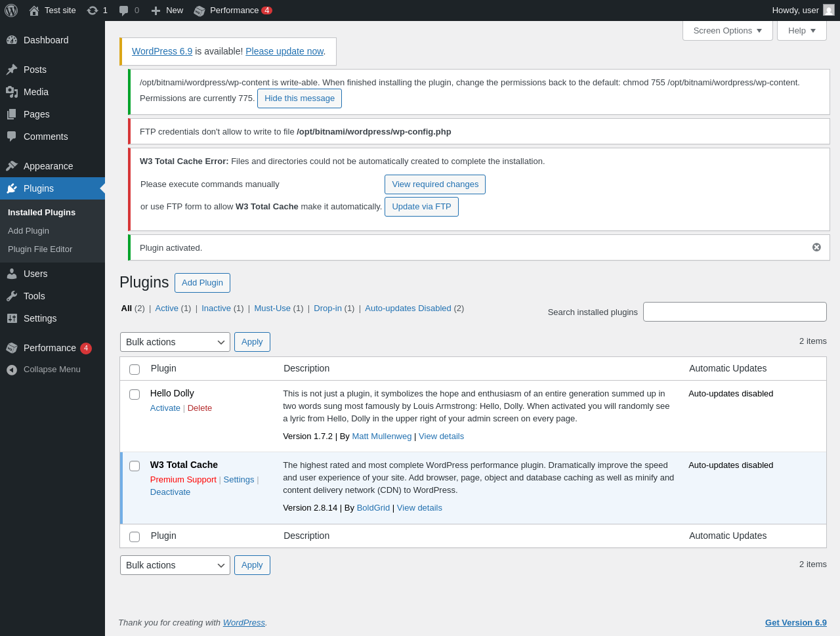
Task: Click the Settings sliders icon
Action: point(12,318)
